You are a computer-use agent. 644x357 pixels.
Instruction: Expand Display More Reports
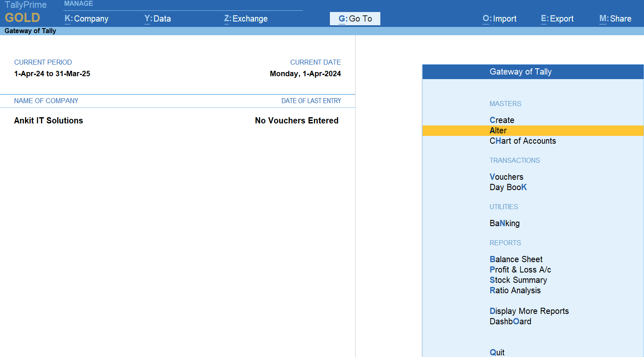529,311
